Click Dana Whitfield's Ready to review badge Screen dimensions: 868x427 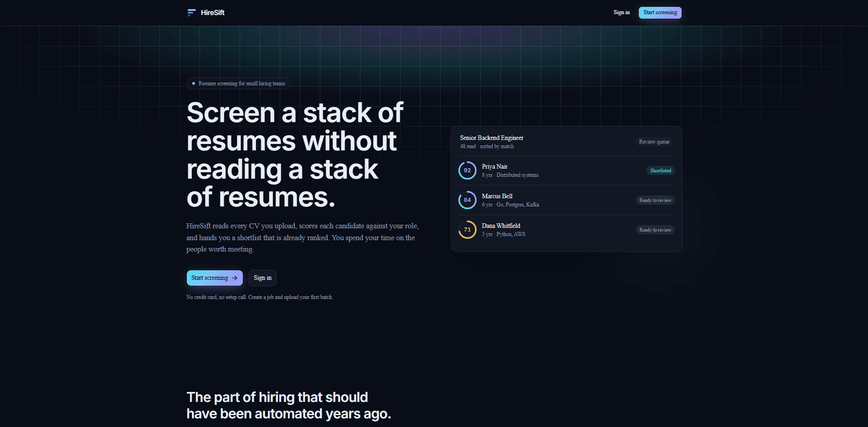[x=655, y=230]
